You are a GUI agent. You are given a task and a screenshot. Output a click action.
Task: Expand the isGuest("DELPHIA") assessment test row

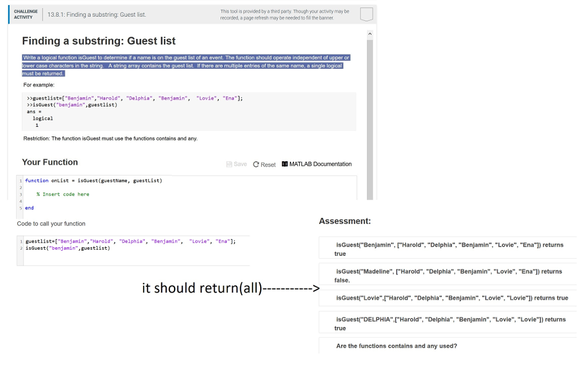tap(448, 322)
